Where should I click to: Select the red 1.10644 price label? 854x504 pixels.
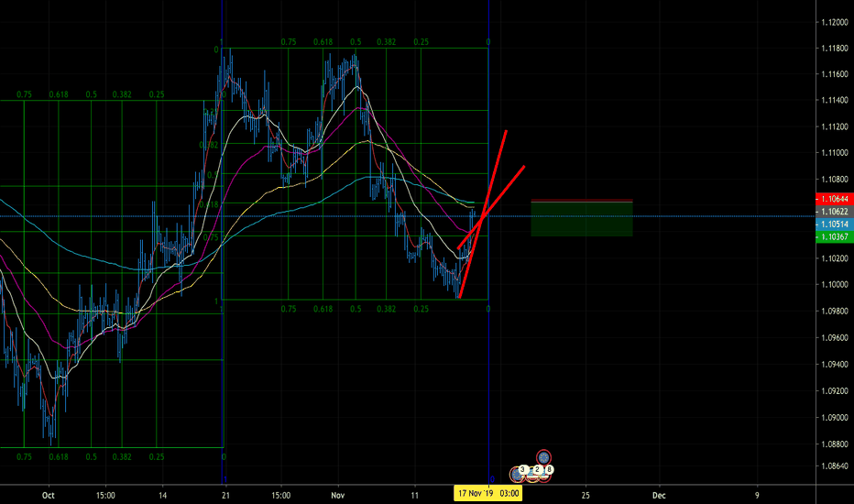pos(833,198)
